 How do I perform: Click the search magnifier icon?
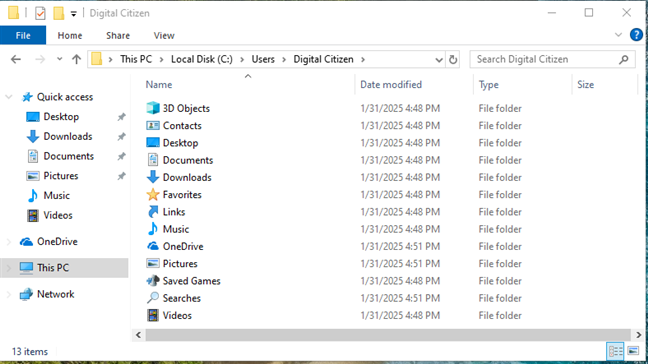[624, 59]
